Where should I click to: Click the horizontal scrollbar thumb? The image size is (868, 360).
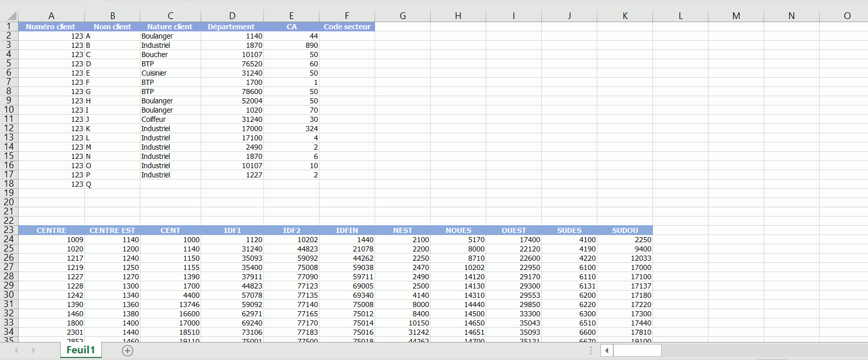tap(637, 351)
